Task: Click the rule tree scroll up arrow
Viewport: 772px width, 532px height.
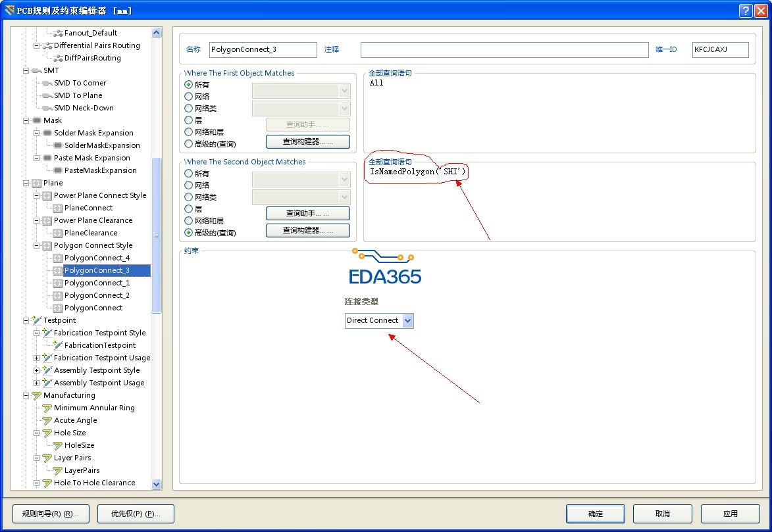Action: [x=157, y=33]
